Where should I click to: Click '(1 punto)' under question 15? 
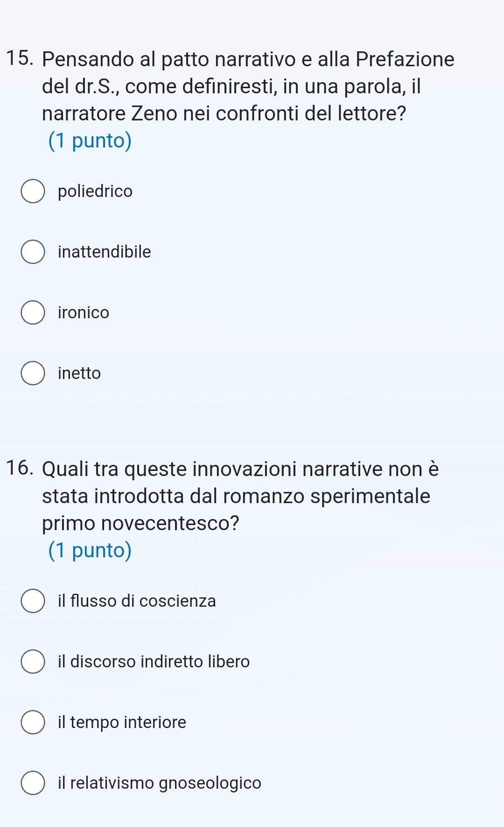pos(90,141)
